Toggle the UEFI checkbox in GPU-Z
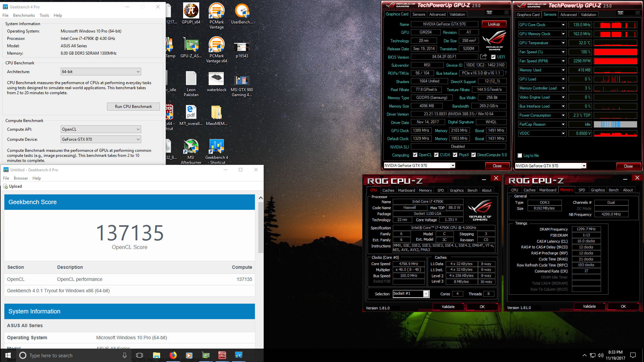 pyautogui.click(x=493, y=57)
